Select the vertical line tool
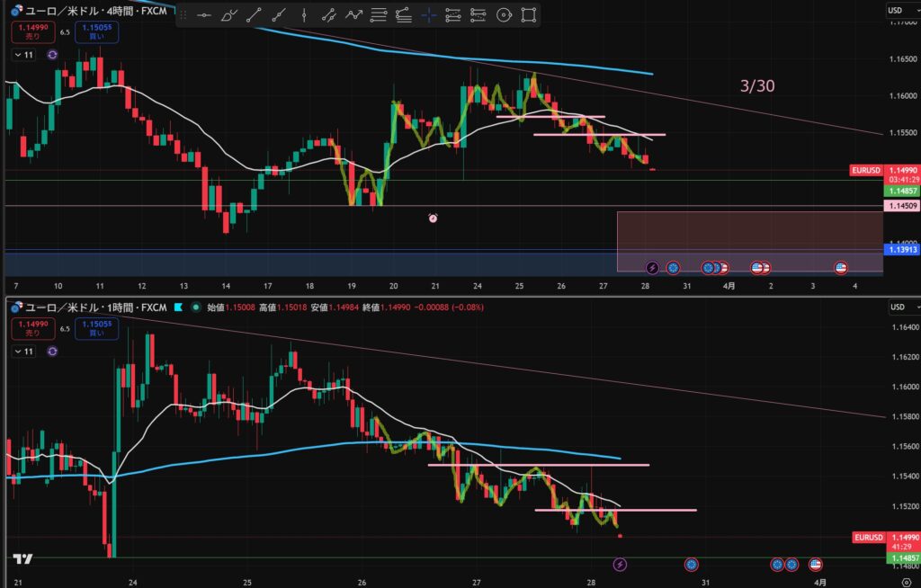 coord(305,15)
